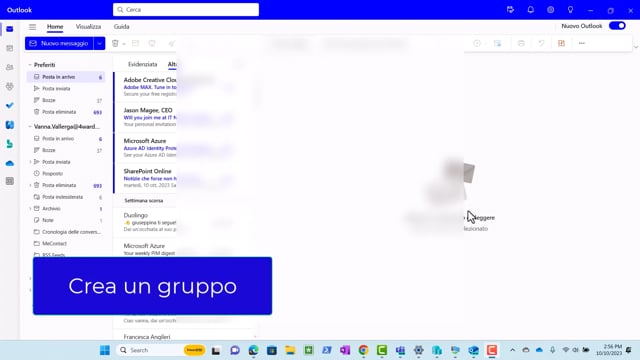The image size is (640, 360).
Task: Click the Archive icon in toolbar
Action: tap(136, 43)
